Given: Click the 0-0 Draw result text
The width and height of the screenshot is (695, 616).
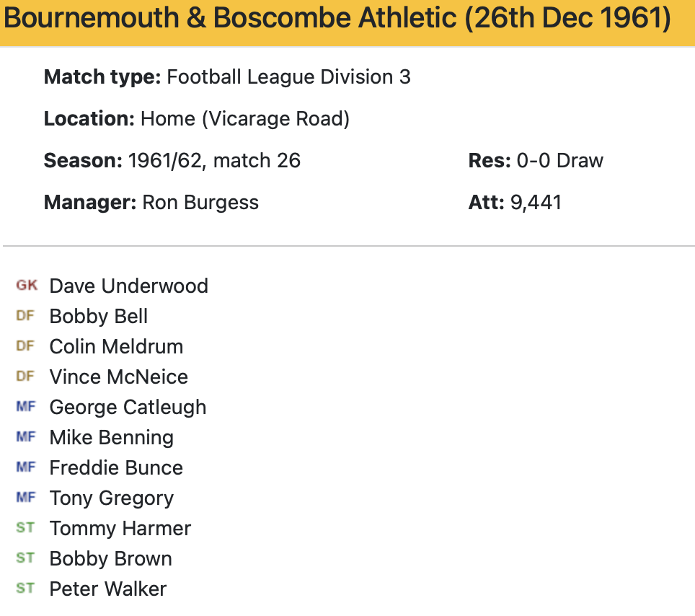Looking at the screenshot, I should coord(559,160).
